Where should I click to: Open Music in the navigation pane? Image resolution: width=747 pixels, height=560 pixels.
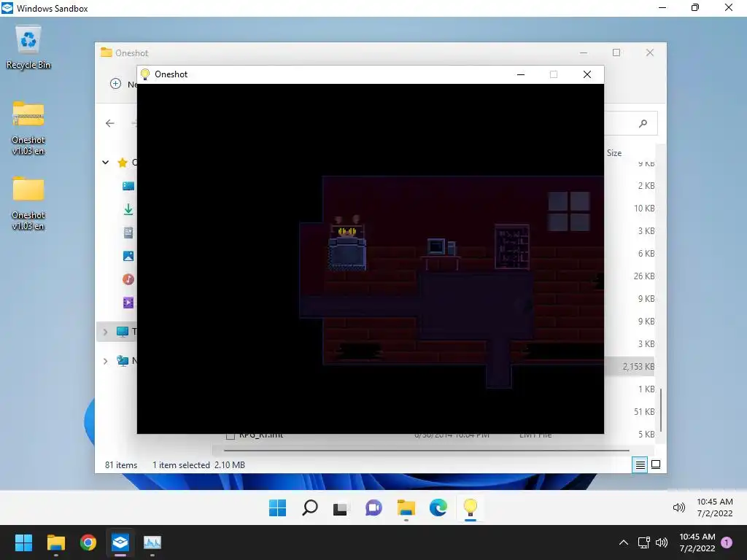(x=128, y=279)
